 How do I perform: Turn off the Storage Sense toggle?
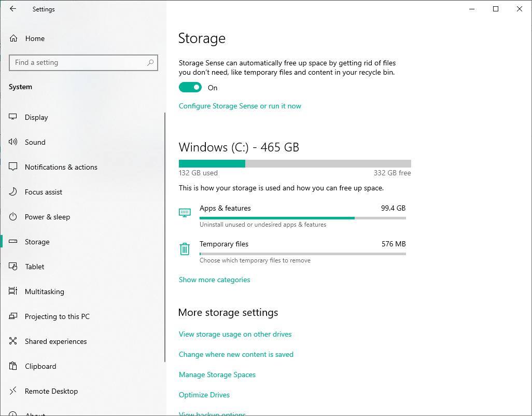pyautogui.click(x=190, y=88)
